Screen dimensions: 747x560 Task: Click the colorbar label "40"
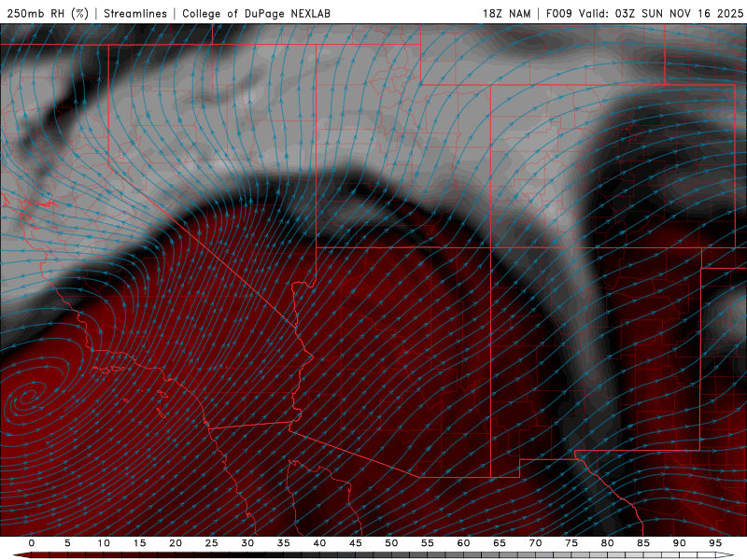pyautogui.click(x=319, y=543)
